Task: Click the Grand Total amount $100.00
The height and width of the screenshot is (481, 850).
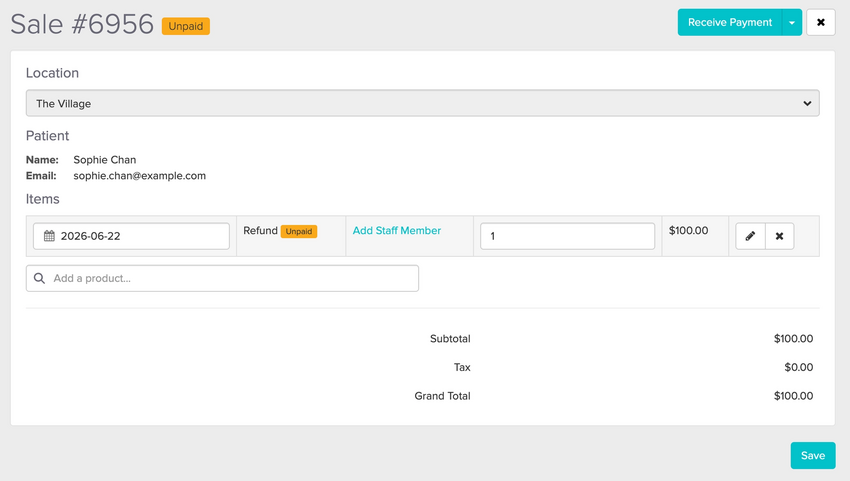Action: [793, 396]
